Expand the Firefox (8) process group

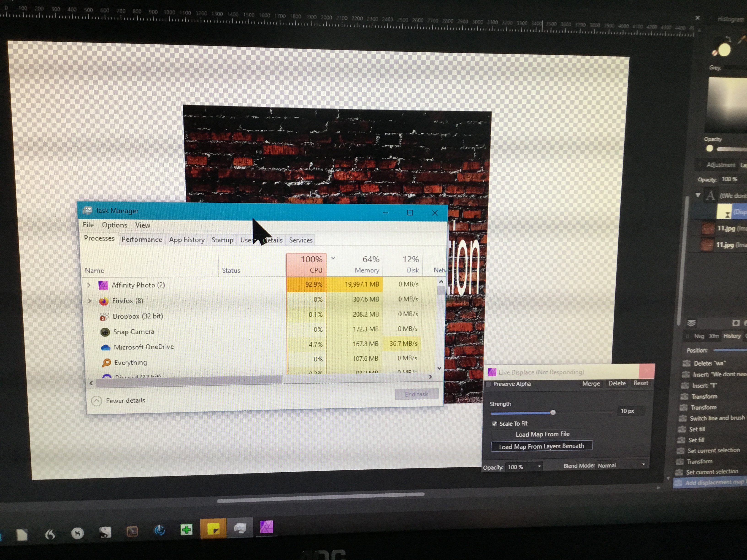[89, 301]
